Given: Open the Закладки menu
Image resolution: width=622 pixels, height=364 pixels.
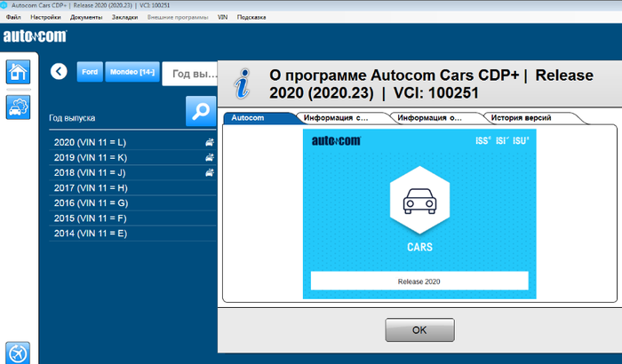Looking at the screenshot, I should click(124, 18).
